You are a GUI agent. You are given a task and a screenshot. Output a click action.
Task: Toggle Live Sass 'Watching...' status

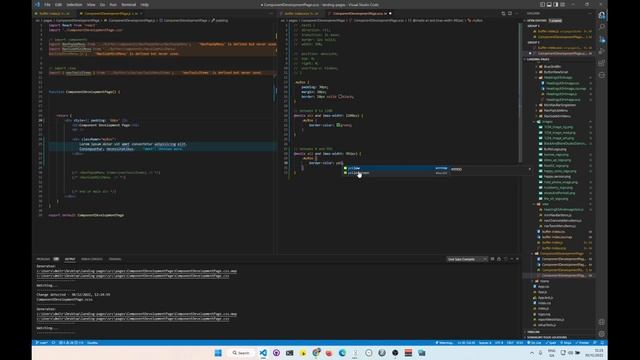pos(444,343)
